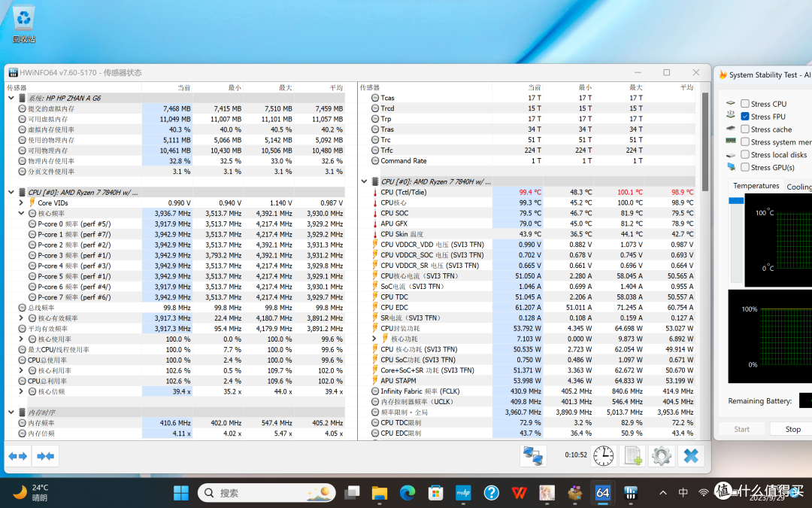Open Wi-Fi network status in the tray

click(x=703, y=492)
